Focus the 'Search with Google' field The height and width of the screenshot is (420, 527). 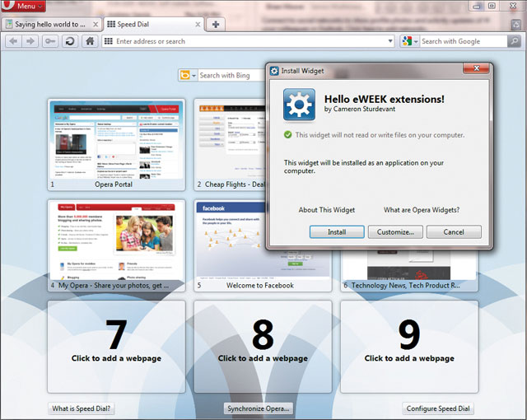[x=463, y=41]
